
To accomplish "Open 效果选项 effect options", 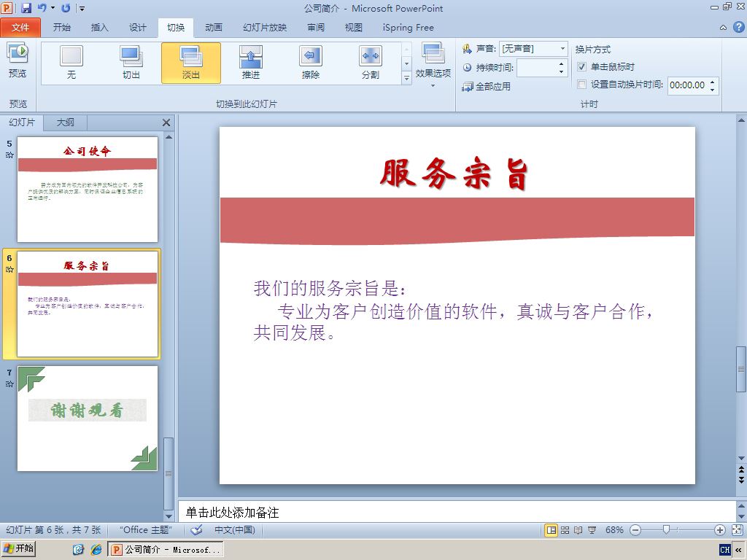I will [x=433, y=65].
